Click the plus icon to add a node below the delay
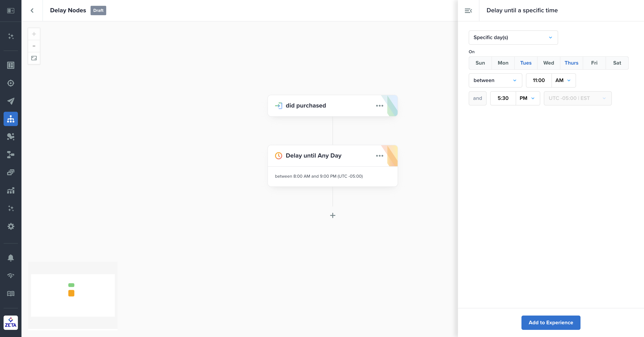Screen dimensions: 644x337 [x=333, y=215]
